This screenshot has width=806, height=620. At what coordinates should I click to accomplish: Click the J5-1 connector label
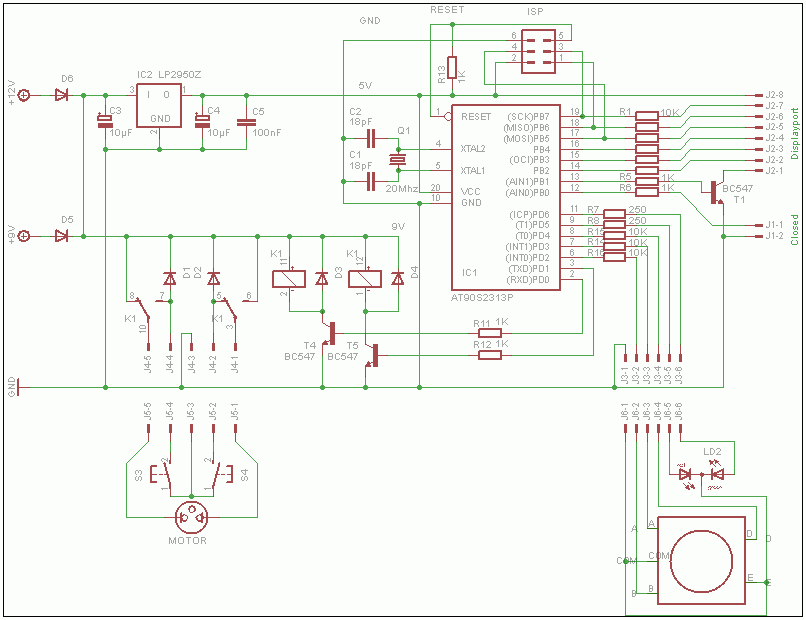(235, 412)
